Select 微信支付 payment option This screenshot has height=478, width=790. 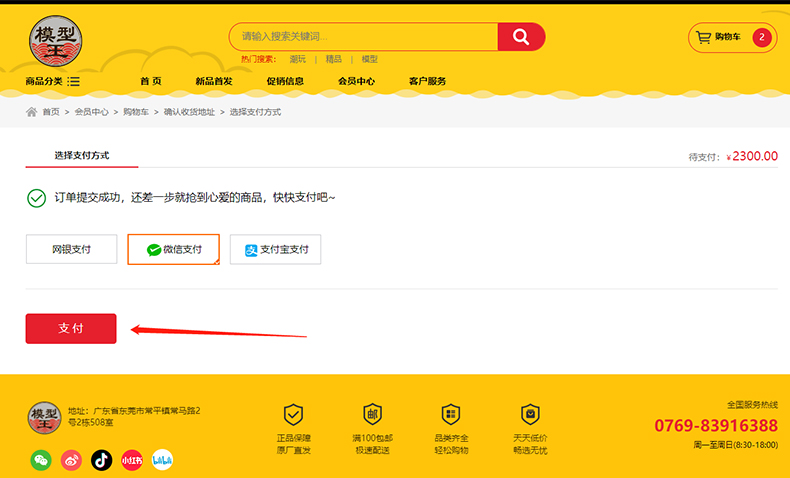coord(173,249)
